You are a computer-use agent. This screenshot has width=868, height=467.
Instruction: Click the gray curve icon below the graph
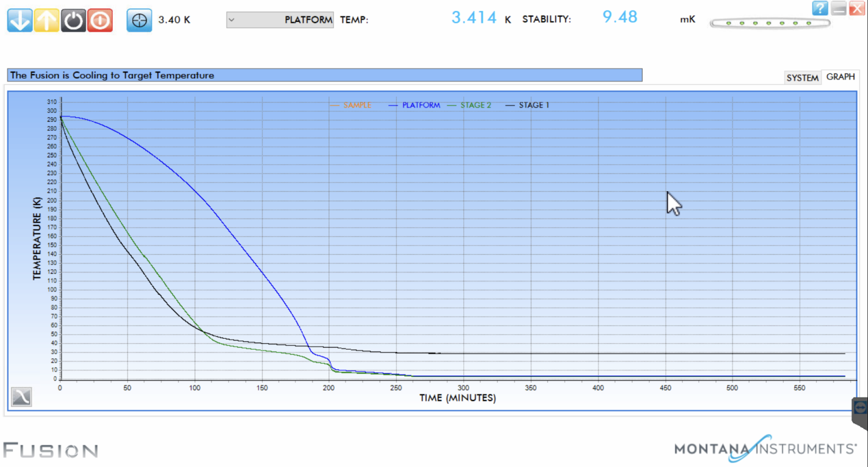point(22,397)
